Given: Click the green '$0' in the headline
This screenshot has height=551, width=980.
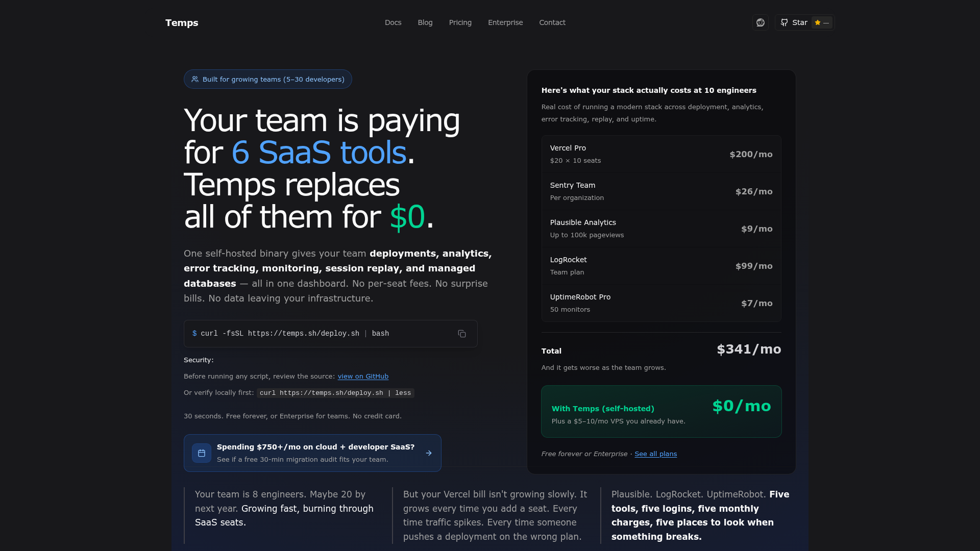Looking at the screenshot, I should point(407,217).
